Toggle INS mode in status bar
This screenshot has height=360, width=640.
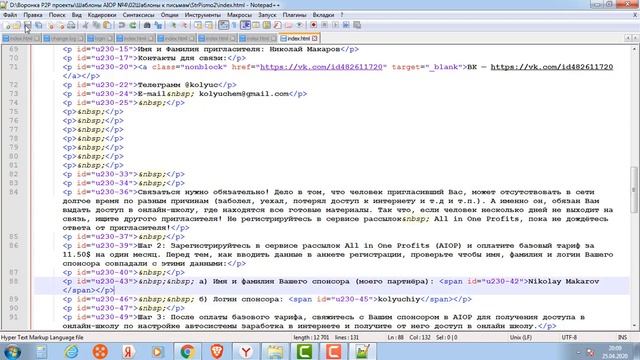[x=622, y=338]
